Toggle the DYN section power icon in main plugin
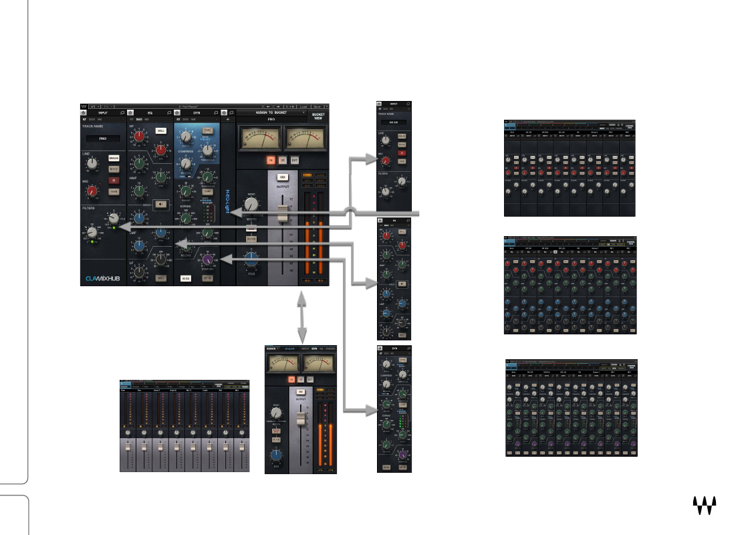Screen dimensions: 756x535 (177, 113)
